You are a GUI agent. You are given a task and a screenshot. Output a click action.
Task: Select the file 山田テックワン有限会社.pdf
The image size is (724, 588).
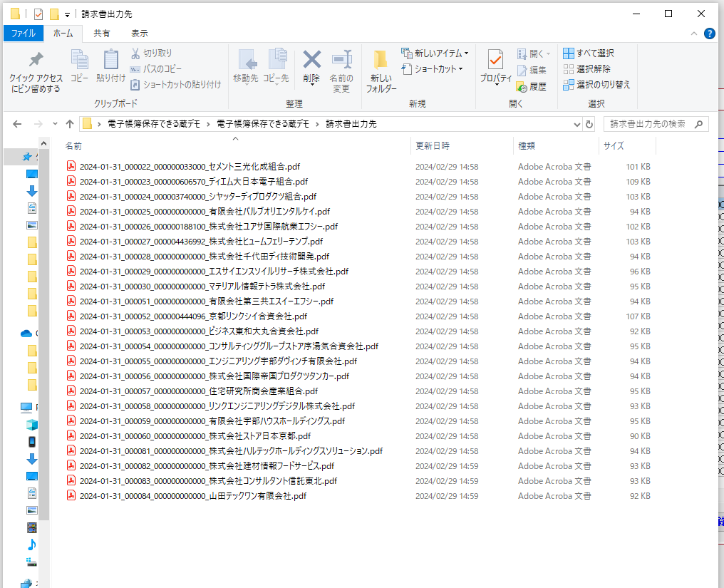pos(192,496)
